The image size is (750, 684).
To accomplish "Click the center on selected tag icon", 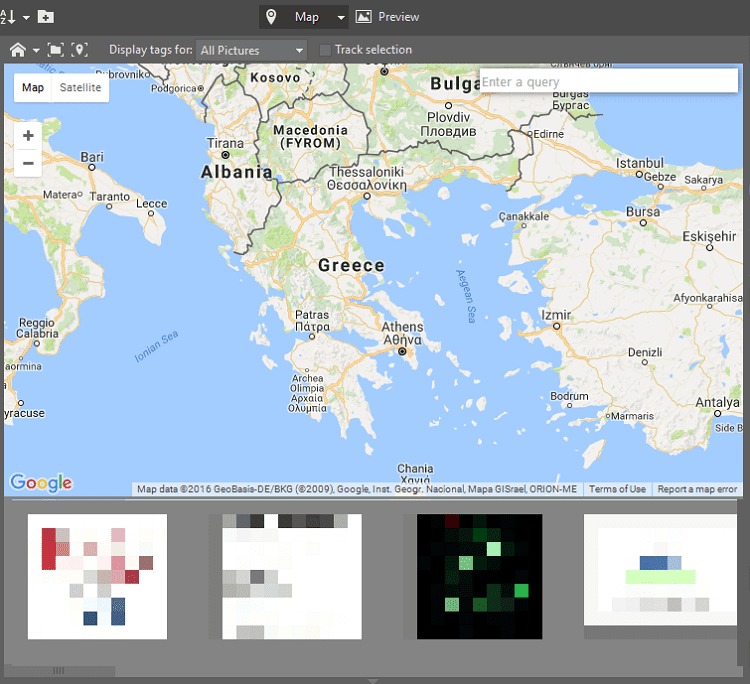I will tap(79, 50).
